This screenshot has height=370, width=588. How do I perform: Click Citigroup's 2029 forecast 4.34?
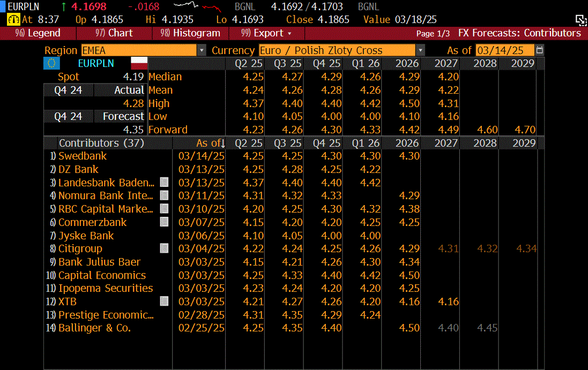click(x=526, y=248)
